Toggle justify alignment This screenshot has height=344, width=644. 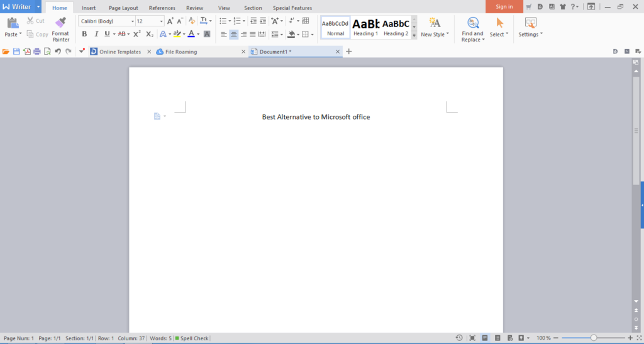(253, 35)
